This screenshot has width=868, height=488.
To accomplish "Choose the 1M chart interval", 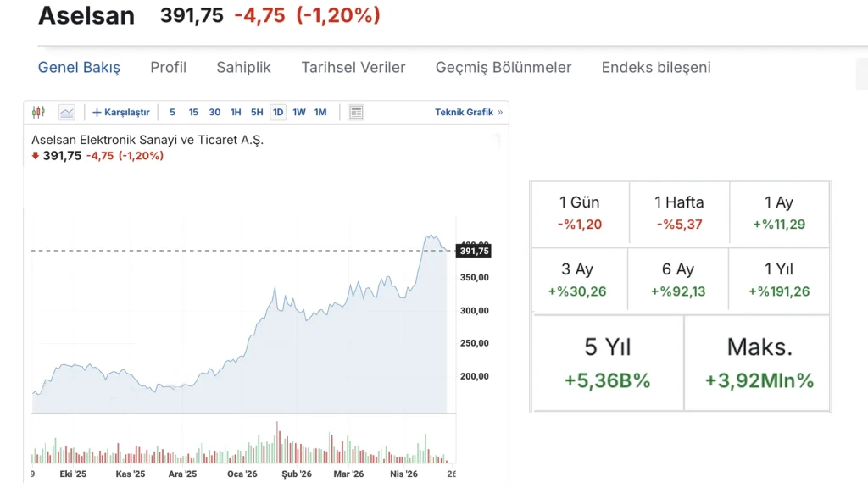I will click(x=320, y=112).
